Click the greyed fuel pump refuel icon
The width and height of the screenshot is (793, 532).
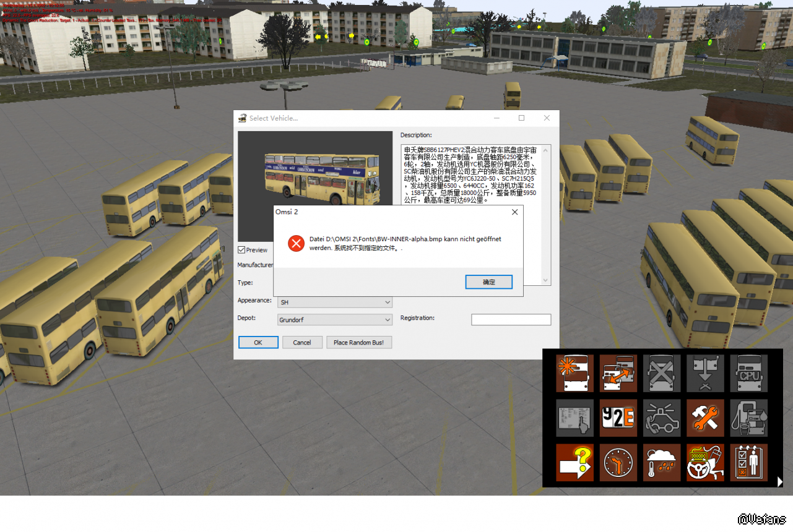[749, 418]
